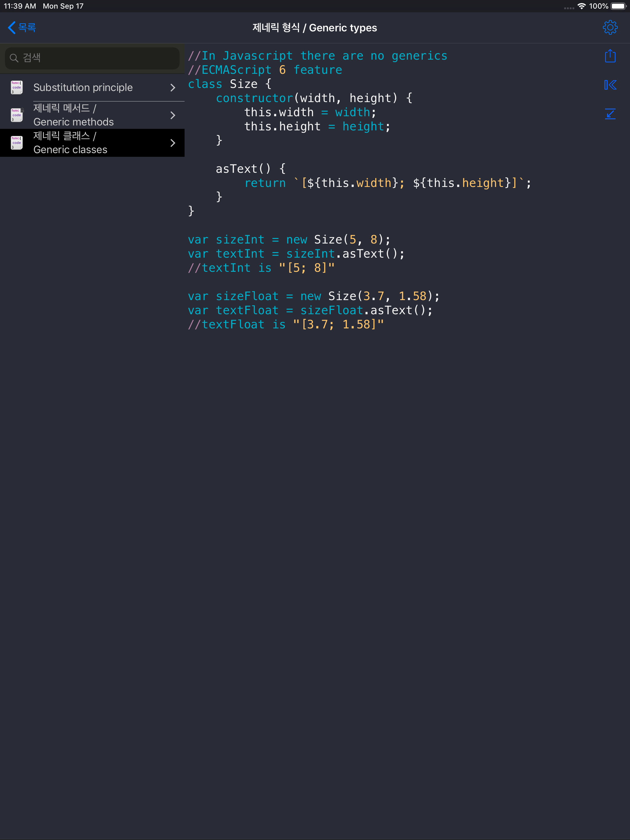Viewport: 630px width, 840px height.
Task: Click func code icon beside Substitution principle
Action: [x=16, y=87]
